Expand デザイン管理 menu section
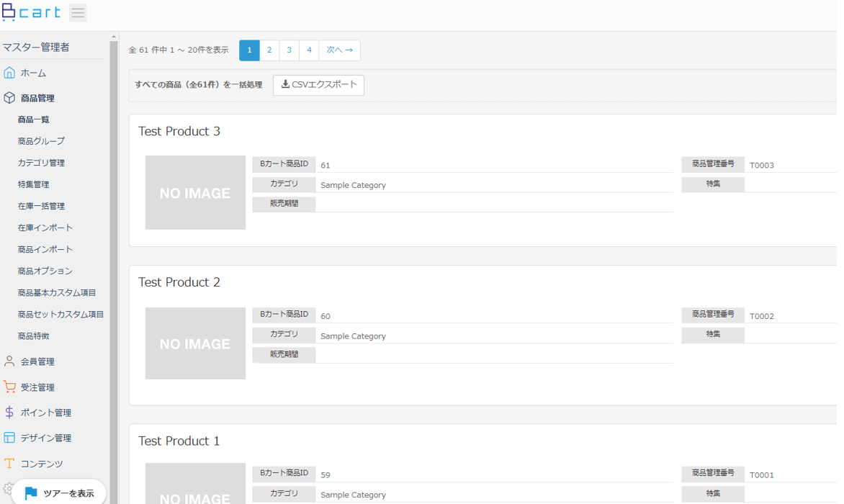Screen dimensions: 844x504 pos(46,438)
